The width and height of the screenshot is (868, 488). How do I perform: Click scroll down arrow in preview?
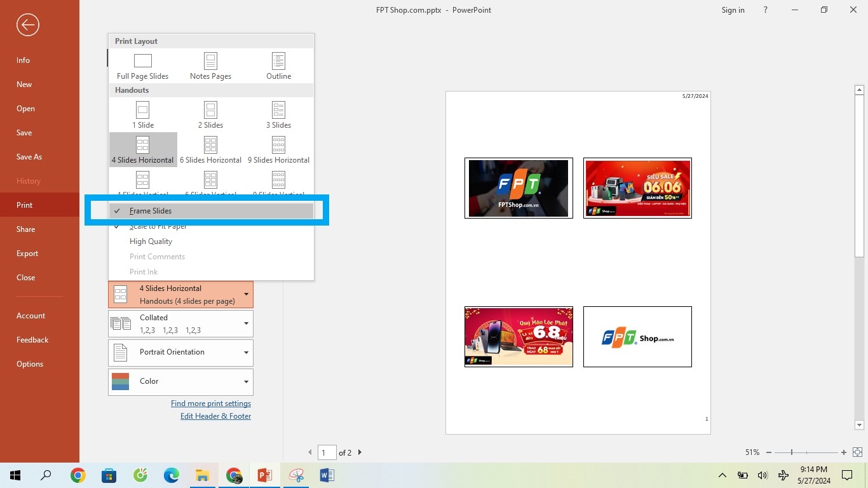click(860, 425)
